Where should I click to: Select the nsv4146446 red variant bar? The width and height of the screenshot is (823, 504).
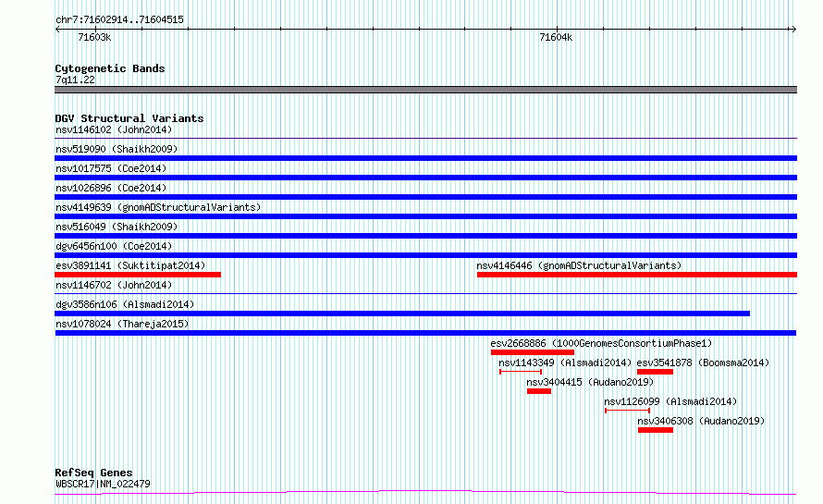click(x=637, y=275)
